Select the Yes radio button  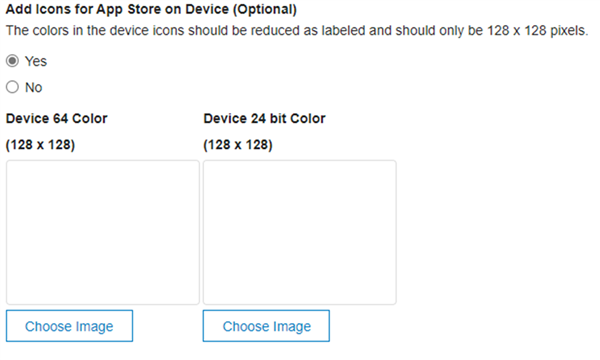coord(12,61)
